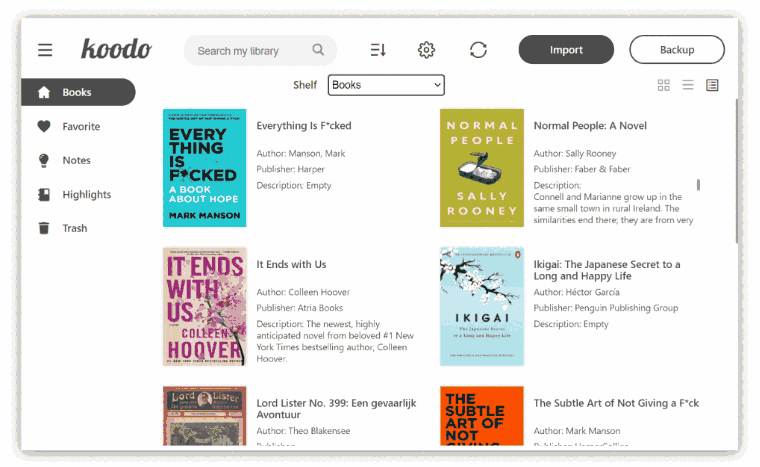Click the Normal People description scrollbar
The image size is (760, 467).
click(698, 185)
